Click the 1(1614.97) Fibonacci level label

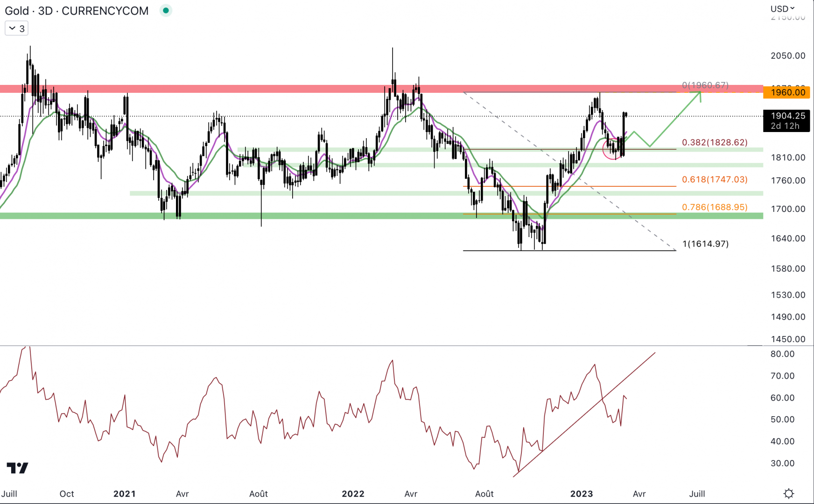tap(705, 244)
